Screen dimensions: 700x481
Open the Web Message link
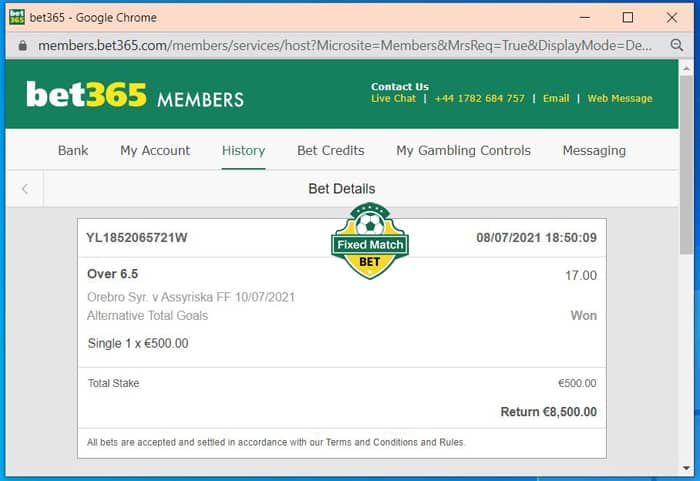click(620, 98)
